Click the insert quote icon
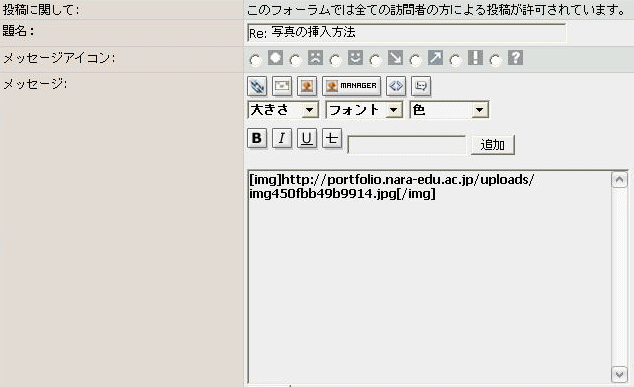 point(421,86)
